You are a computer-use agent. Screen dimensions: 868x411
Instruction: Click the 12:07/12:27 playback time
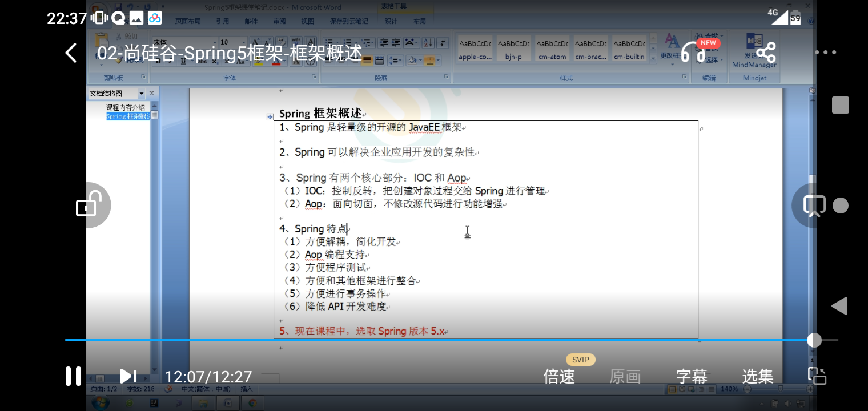208,377
